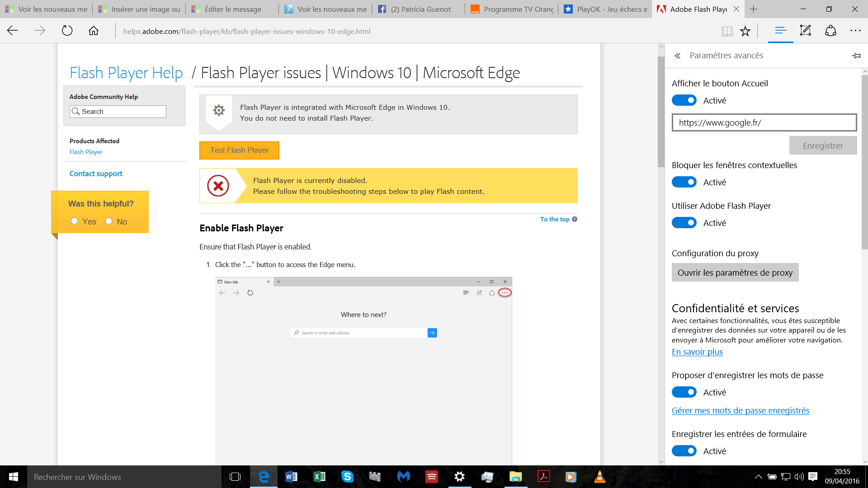Click the Test Flash Player button
The height and width of the screenshot is (488, 868).
[239, 150]
